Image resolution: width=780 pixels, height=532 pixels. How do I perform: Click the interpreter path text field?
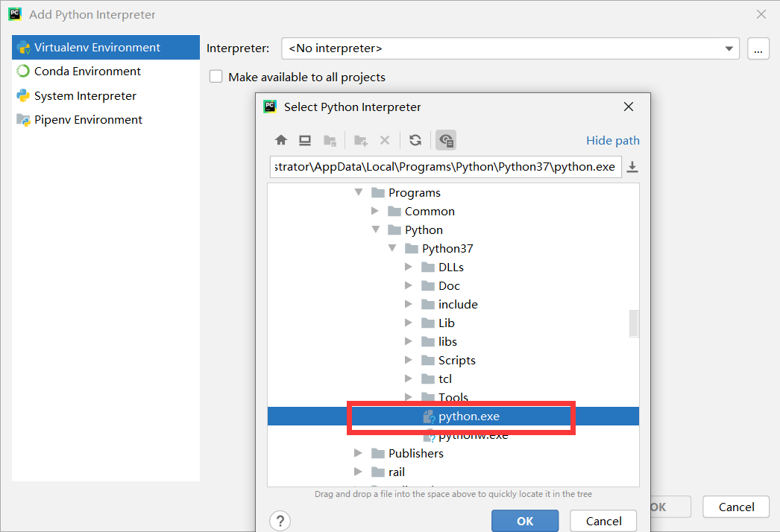coord(446,167)
